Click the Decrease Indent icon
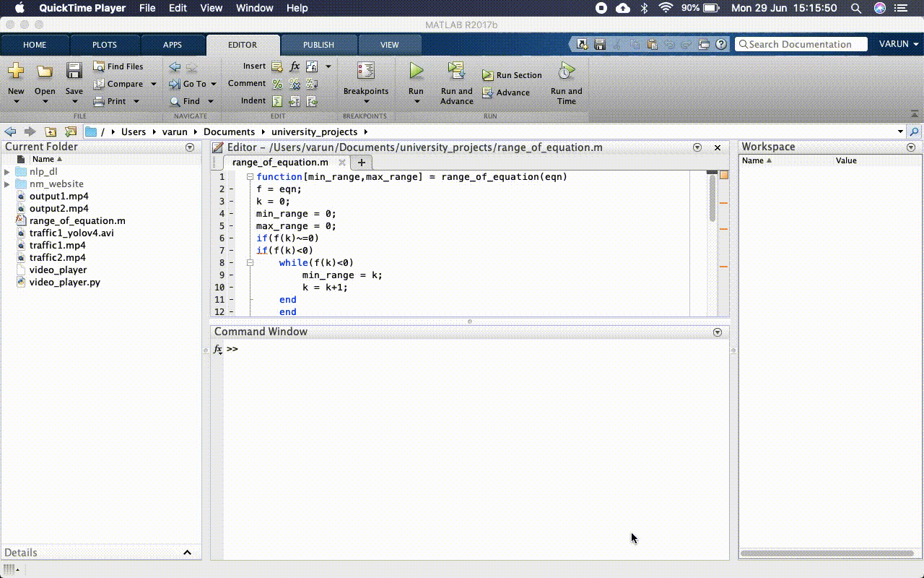The width and height of the screenshot is (924, 578). [x=312, y=101]
